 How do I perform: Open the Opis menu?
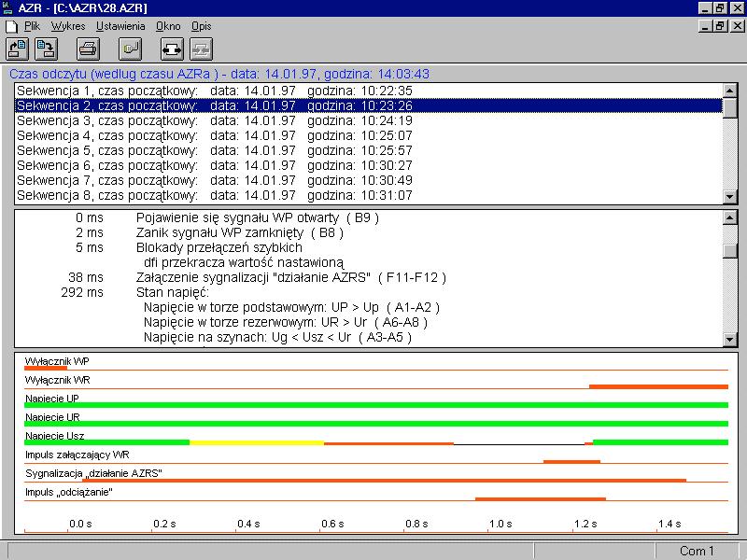click(201, 26)
